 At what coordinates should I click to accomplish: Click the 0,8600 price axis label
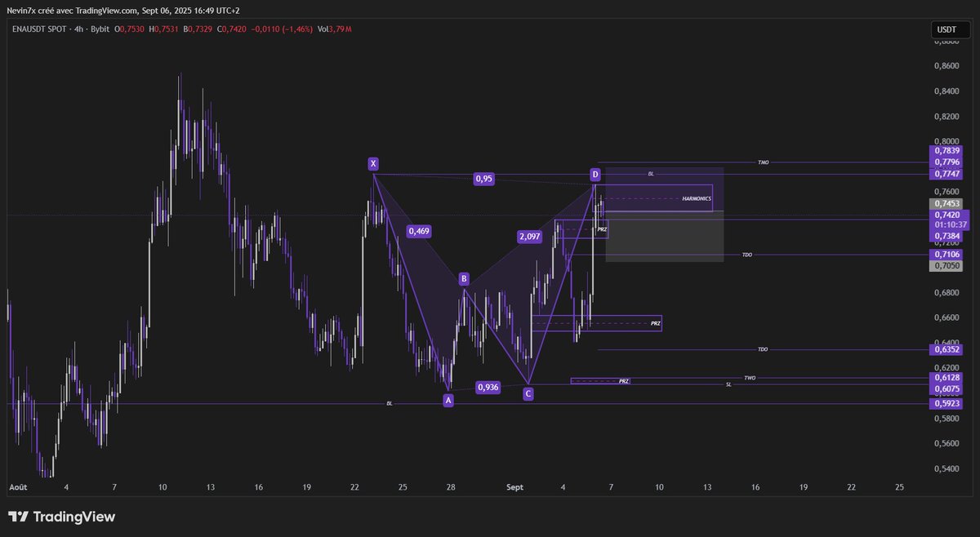coord(947,66)
